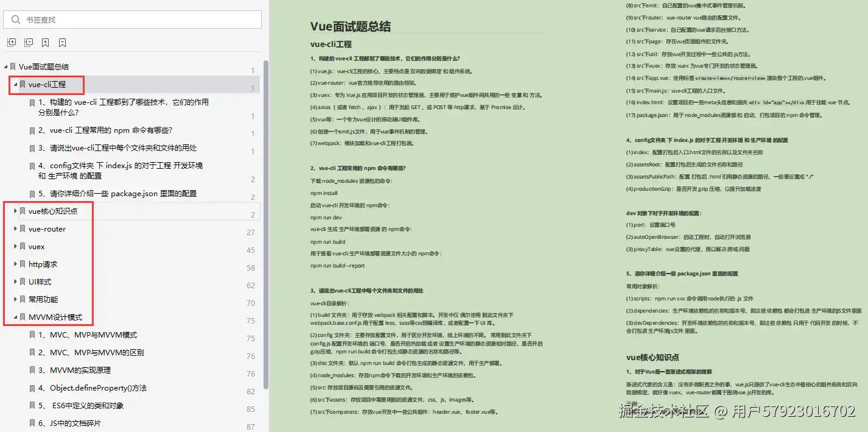
Task: Click the document line 'npm run build --report'
Action: (338, 266)
